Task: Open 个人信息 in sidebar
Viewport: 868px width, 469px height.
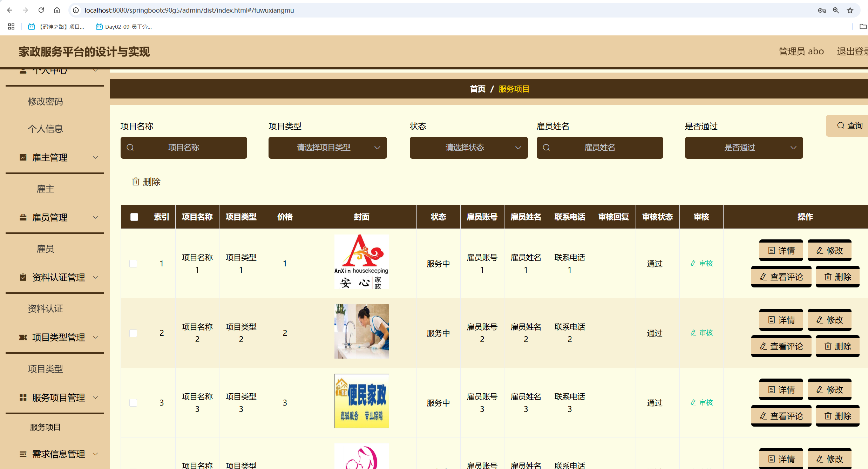Action: click(46, 129)
